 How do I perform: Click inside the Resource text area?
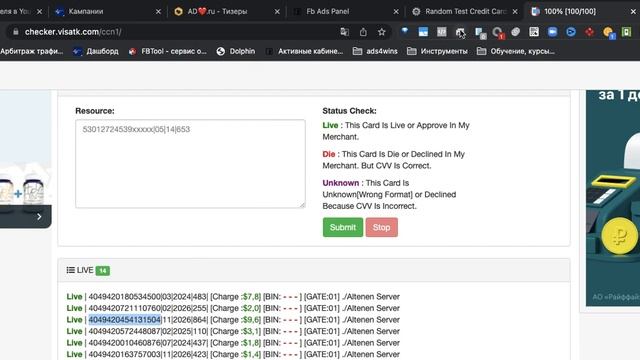click(190, 164)
